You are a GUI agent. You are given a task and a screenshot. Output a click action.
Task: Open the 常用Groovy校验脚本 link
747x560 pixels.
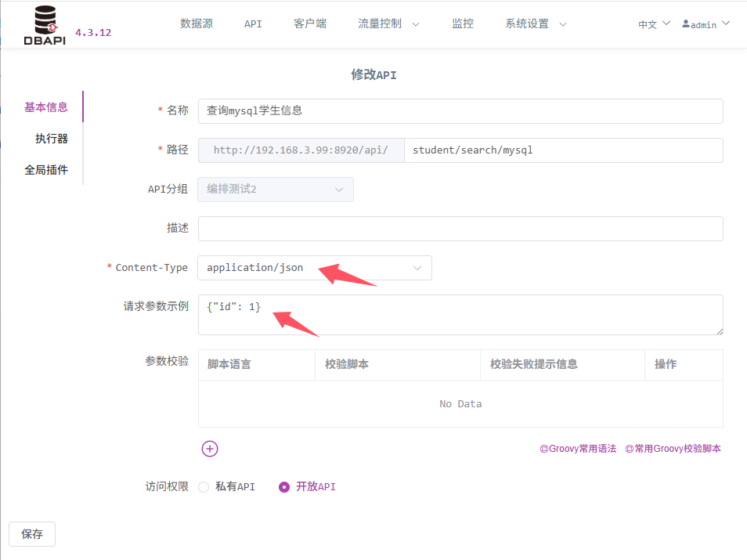673,449
